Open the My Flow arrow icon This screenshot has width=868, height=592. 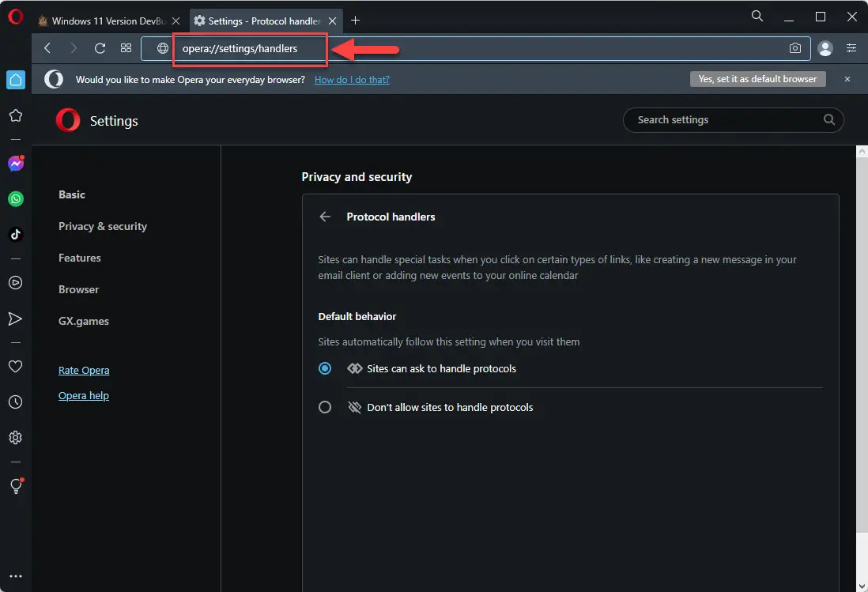16,319
